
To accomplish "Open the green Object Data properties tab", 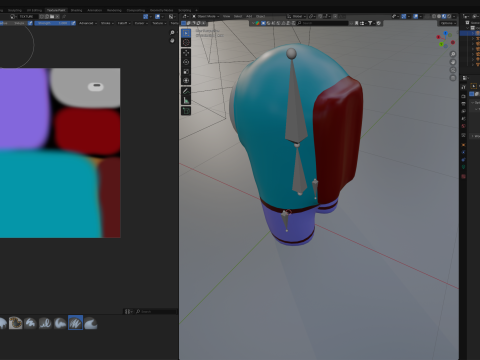I will (x=463, y=167).
